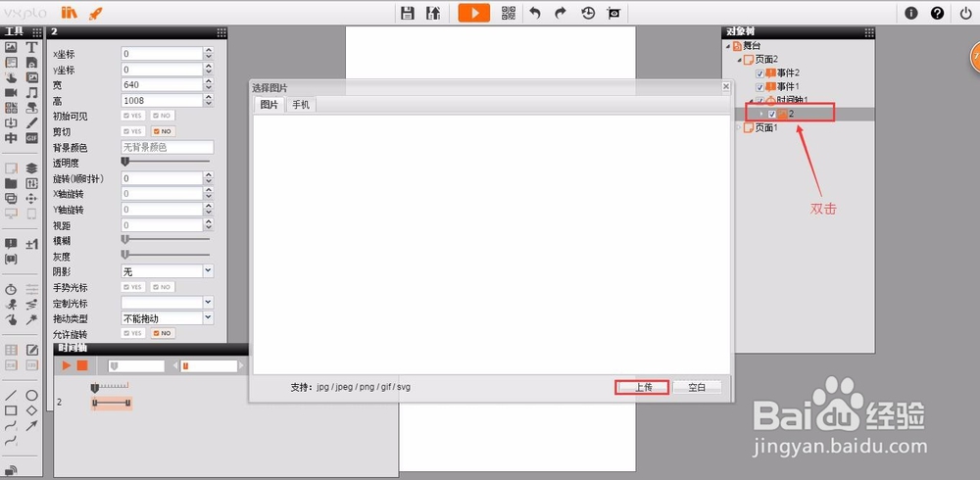Collapse the 页面2 tree node
The height and width of the screenshot is (480, 980).
pyautogui.click(x=739, y=60)
